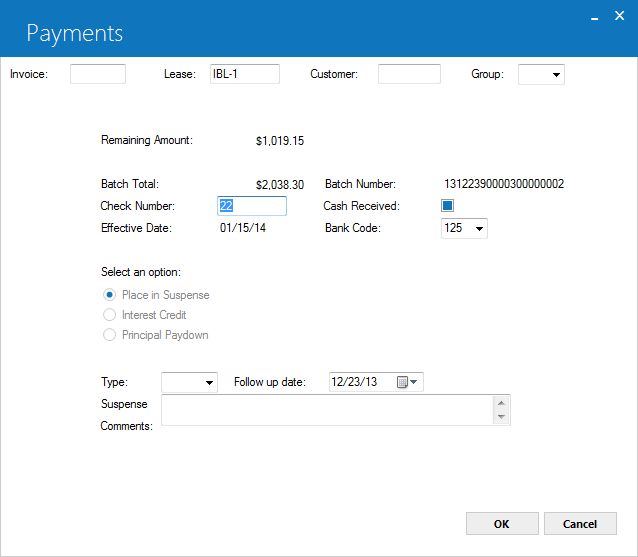Click into the Customer input field
Image resolution: width=638 pixels, height=557 pixels.
click(409, 74)
